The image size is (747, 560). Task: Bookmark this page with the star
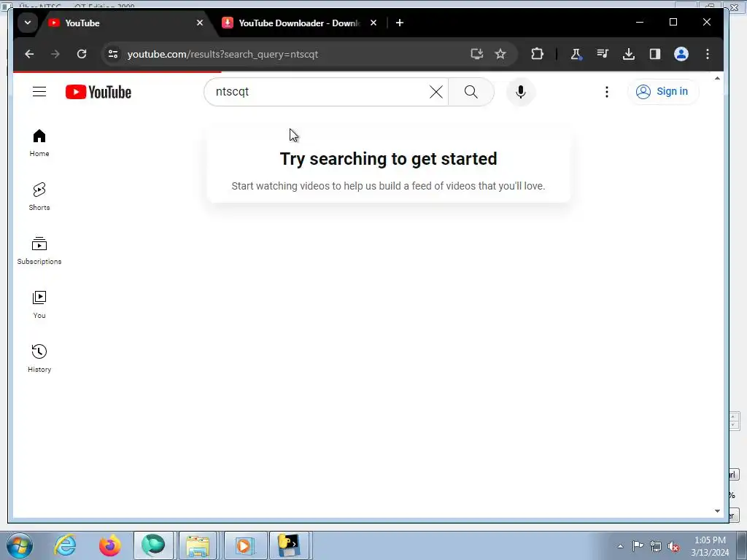(x=500, y=54)
